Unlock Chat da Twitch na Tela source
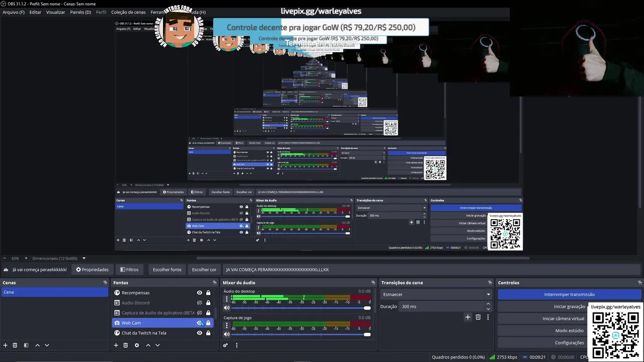644x362 pixels. tap(208, 333)
